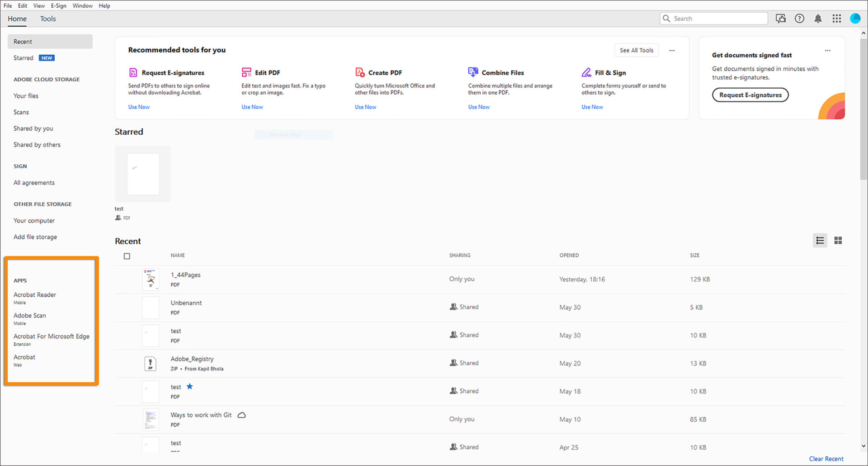Open the options menu beside See All Tools
This screenshot has width=868, height=466.
pos(672,50)
